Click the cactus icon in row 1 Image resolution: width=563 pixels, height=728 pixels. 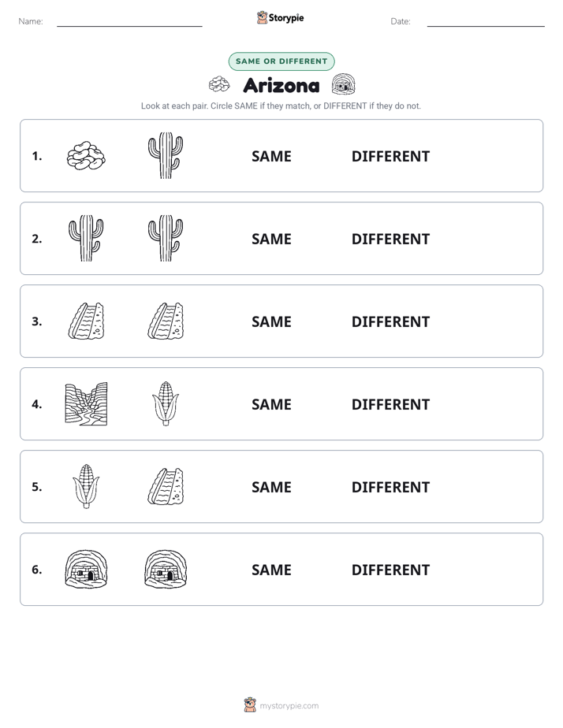click(x=166, y=155)
